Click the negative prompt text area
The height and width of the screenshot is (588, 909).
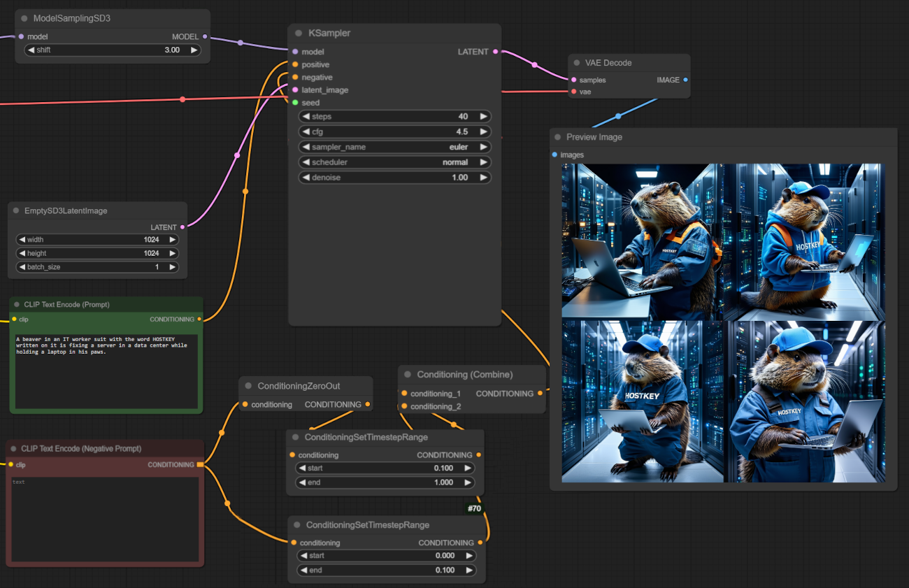point(105,517)
